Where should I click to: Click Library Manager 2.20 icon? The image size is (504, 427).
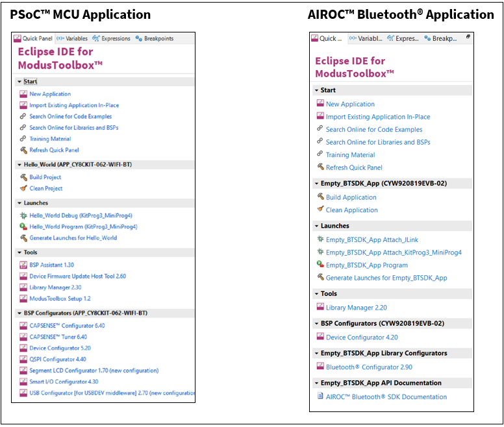320,307
